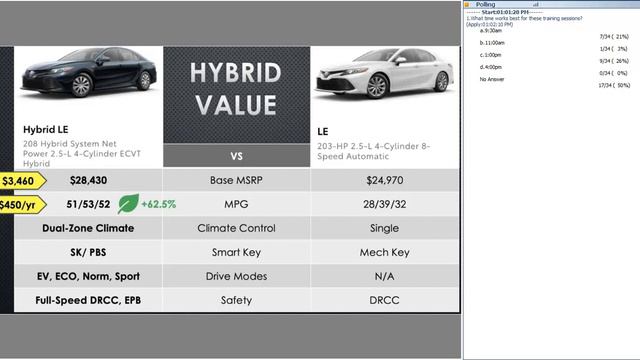
Task: Select the "203-HP 2.5-L 4-Cylinder" description
Action: [373, 151]
